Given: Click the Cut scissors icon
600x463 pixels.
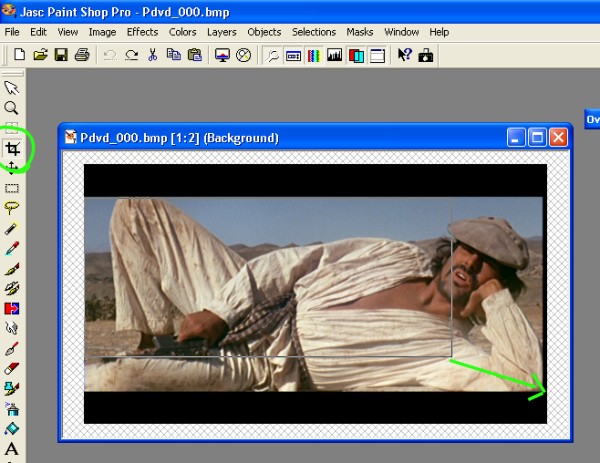Looking at the screenshot, I should [x=153, y=55].
